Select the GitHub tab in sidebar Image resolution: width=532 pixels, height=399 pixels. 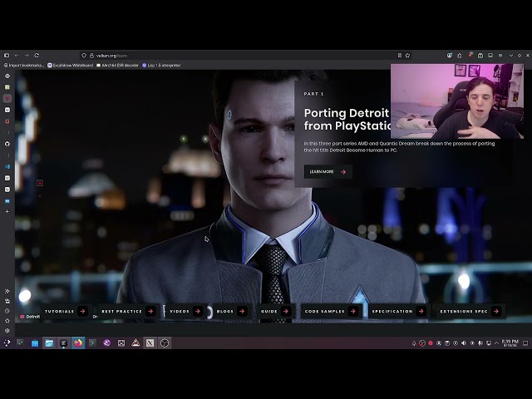[7, 144]
